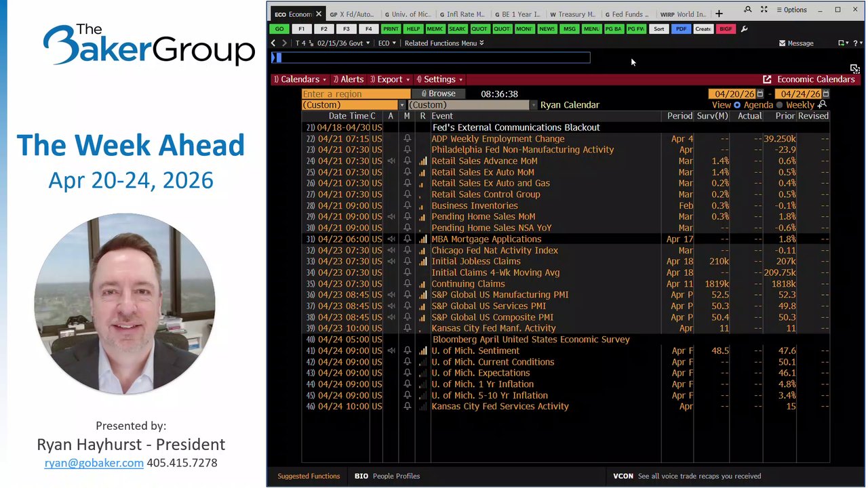
Task: Click the alert bell for Kansas City Fed Services Activity
Action: pos(407,407)
